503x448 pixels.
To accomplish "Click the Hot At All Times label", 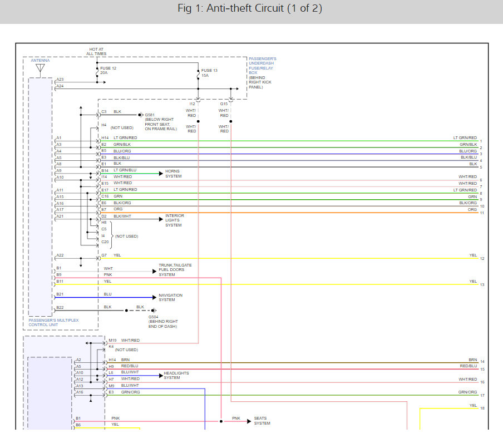I will [x=96, y=51].
